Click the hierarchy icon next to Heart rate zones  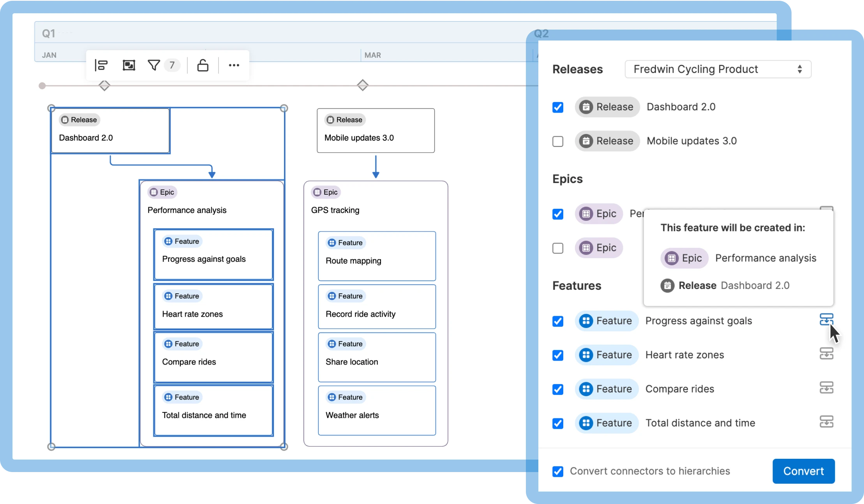click(827, 354)
